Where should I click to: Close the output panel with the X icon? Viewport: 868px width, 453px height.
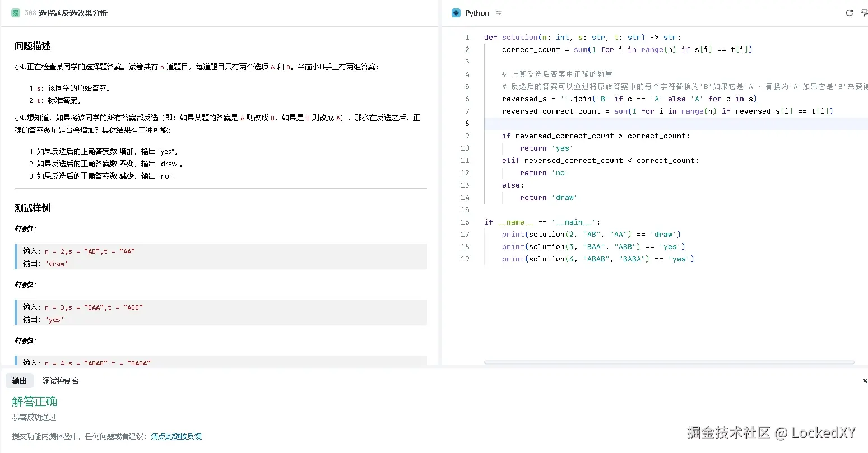[x=864, y=380]
